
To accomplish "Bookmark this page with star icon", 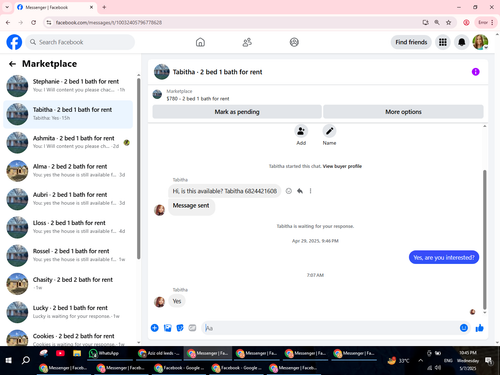I will click(x=449, y=22).
